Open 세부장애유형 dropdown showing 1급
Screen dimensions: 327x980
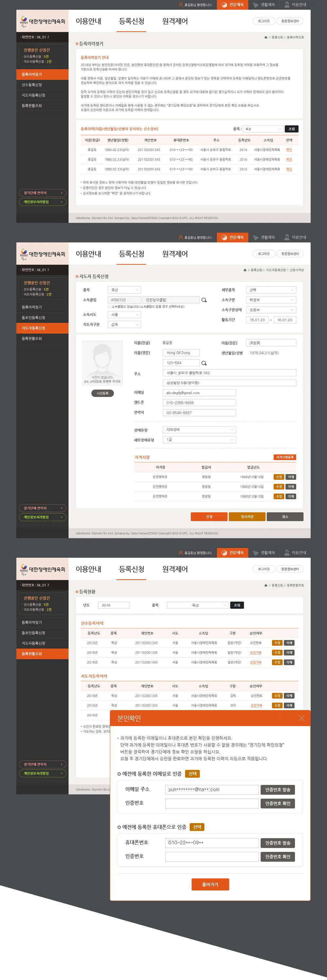point(199,440)
